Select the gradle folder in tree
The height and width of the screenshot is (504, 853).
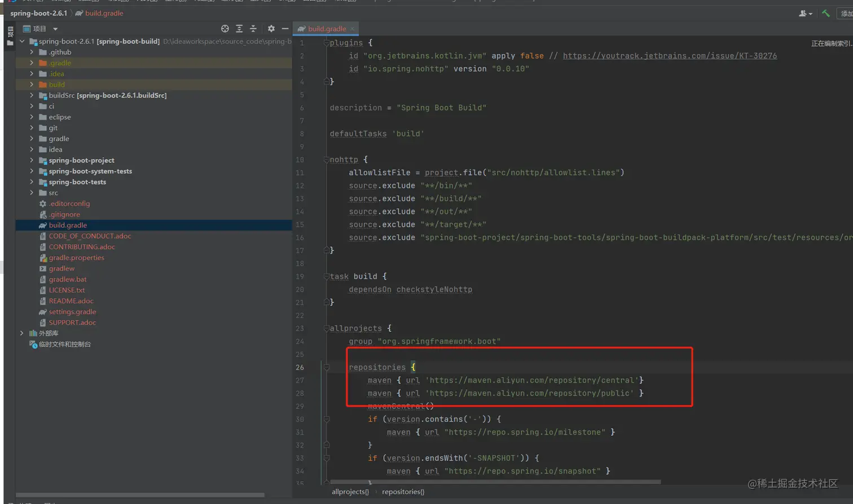(59, 139)
